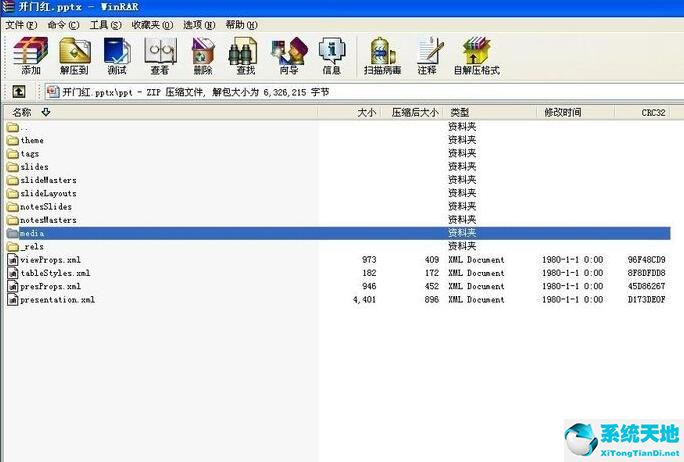Select the slides folder icon
This screenshot has height=462, width=684.
click(x=13, y=167)
